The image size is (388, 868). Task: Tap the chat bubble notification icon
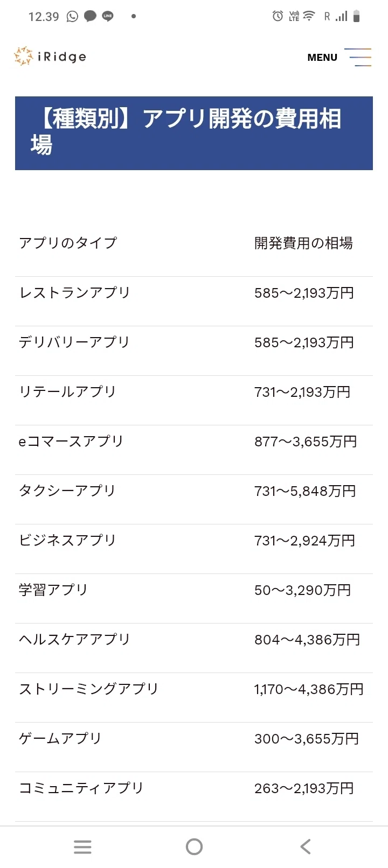(90, 17)
